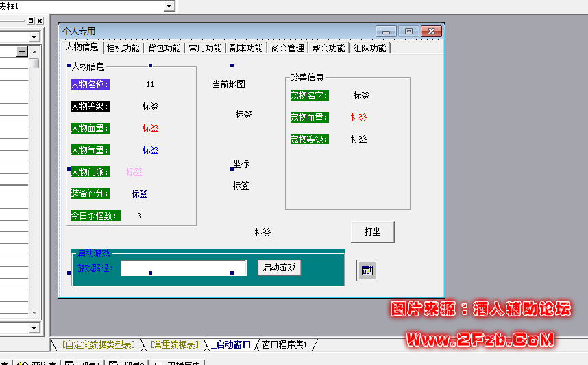Select the 背包功能 tab
Image resolution: width=588 pixels, height=365 pixels.
pos(164,48)
